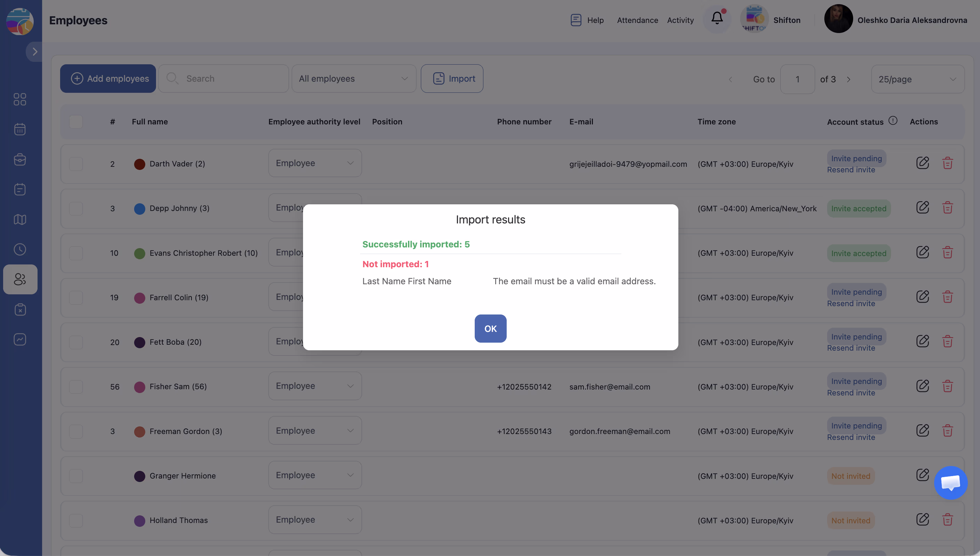Screen dimensions: 980x556
Task: Click Resend invite for Freeman Gordon
Action: click(x=851, y=437)
